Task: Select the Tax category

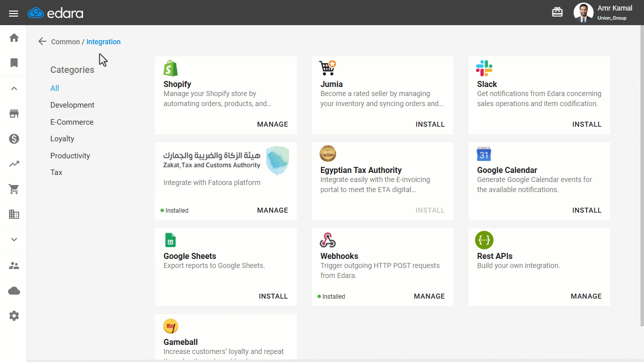Action: 56,172
